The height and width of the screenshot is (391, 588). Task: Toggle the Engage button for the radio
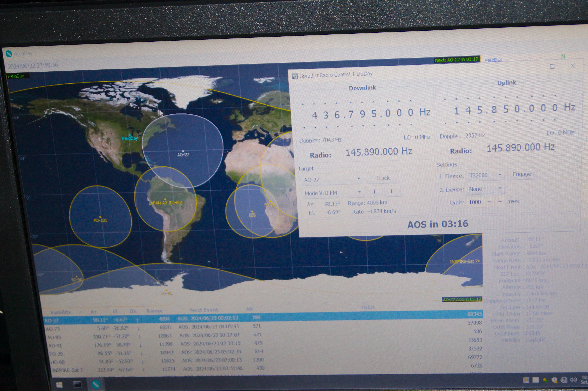coord(521,174)
